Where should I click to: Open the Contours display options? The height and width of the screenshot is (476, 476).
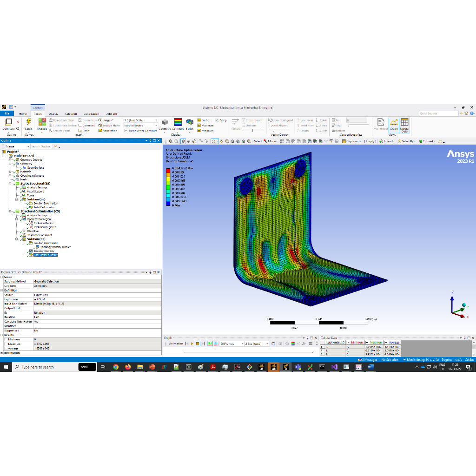coord(178,123)
